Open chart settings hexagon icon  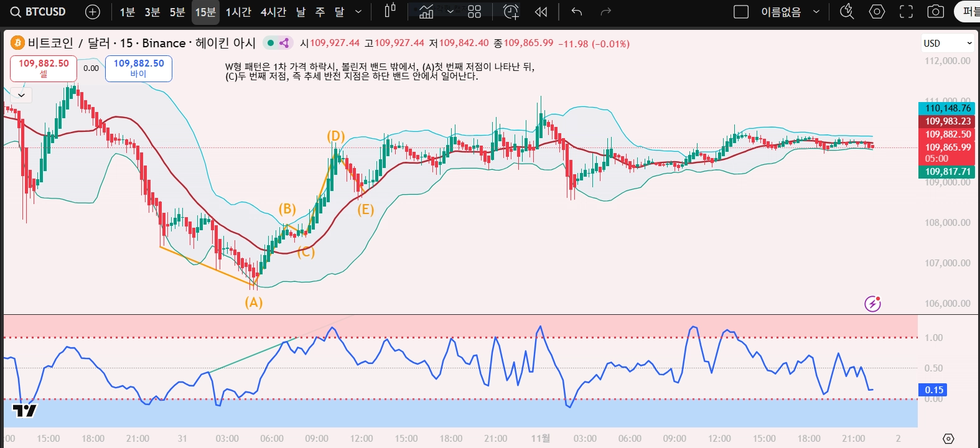(x=877, y=11)
